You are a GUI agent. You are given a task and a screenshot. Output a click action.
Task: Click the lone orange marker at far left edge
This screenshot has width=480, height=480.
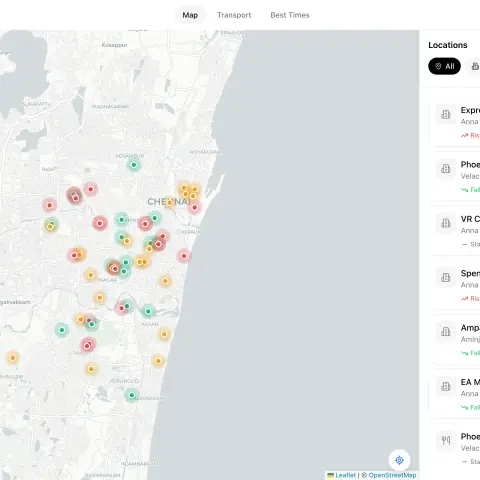tap(13, 358)
